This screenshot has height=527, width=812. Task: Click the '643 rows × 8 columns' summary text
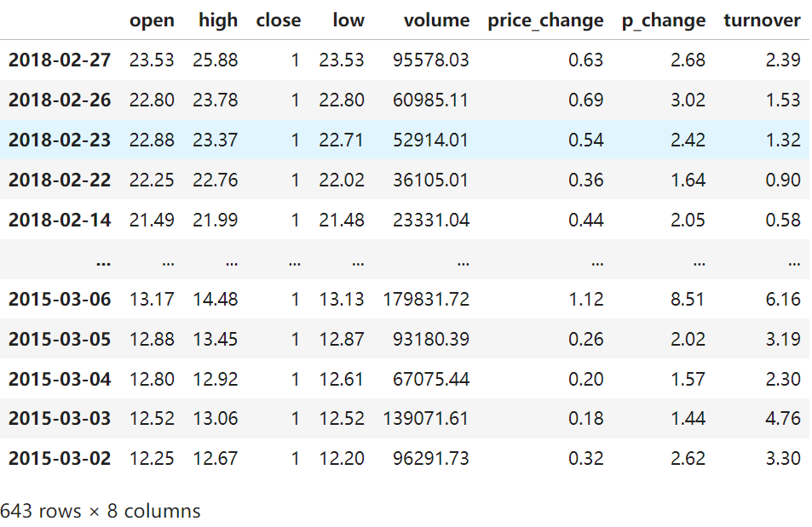coord(101,511)
